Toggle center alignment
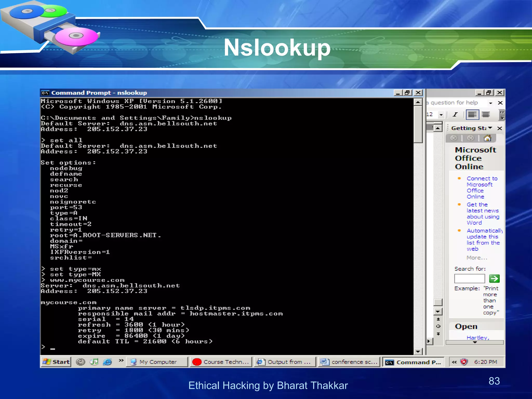The image size is (532, 399). [486, 114]
